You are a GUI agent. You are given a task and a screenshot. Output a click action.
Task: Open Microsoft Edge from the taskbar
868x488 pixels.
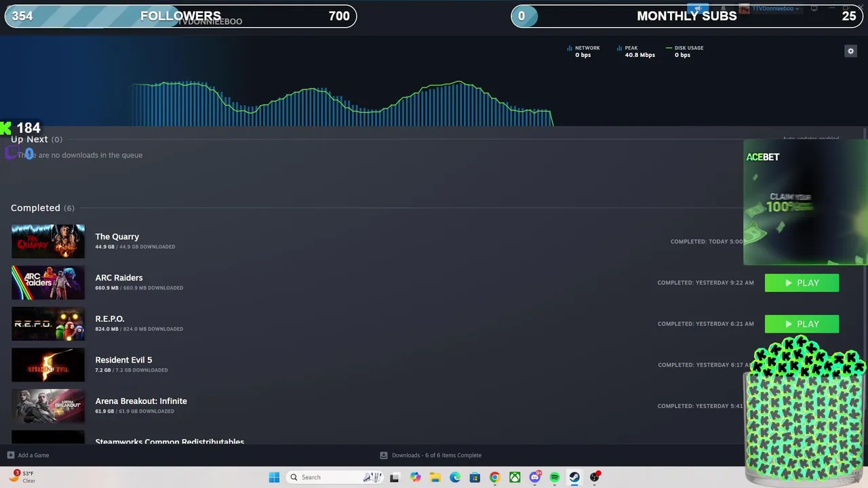tap(455, 477)
